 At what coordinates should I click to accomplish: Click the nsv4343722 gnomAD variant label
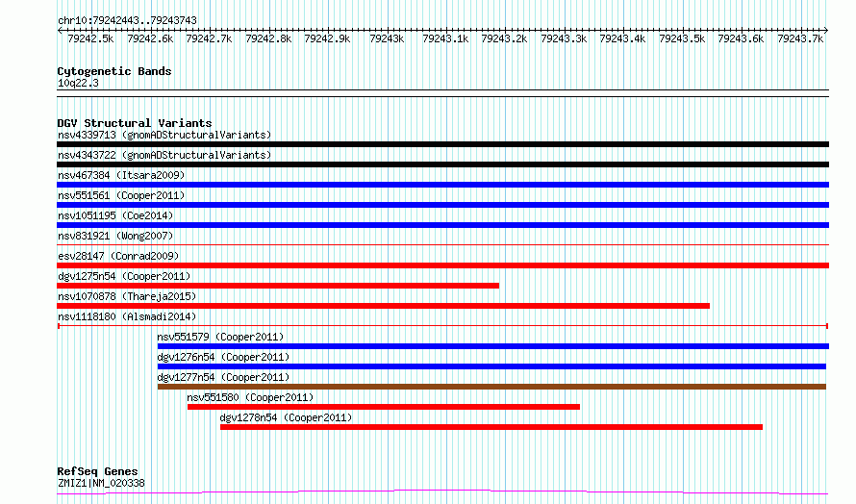pos(164,155)
